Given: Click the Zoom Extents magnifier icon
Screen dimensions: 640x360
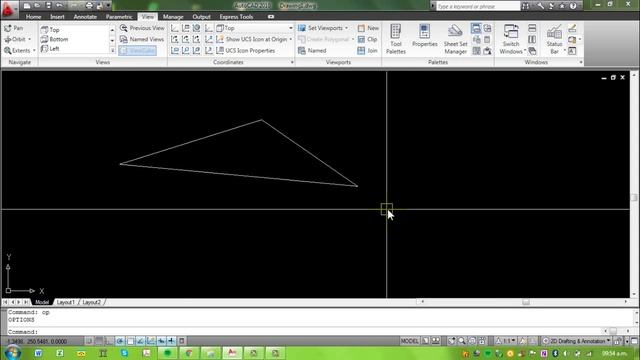Looking at the screenshot, I should click(8, 51).
